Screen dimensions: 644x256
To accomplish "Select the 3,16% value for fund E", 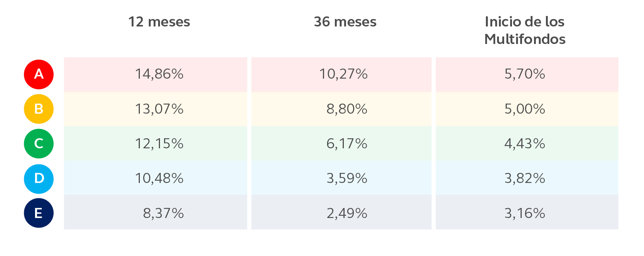I will click(x=525, y=214).
